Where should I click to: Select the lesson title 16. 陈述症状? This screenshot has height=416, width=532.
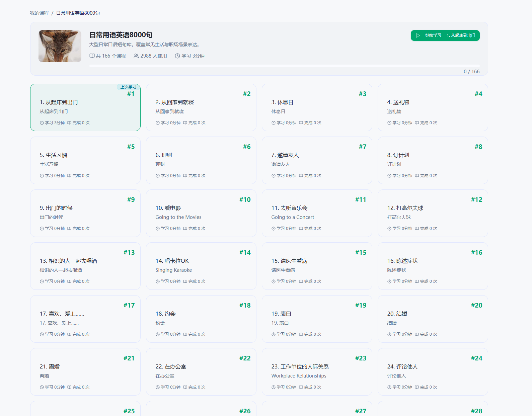[x=402, y=261]
